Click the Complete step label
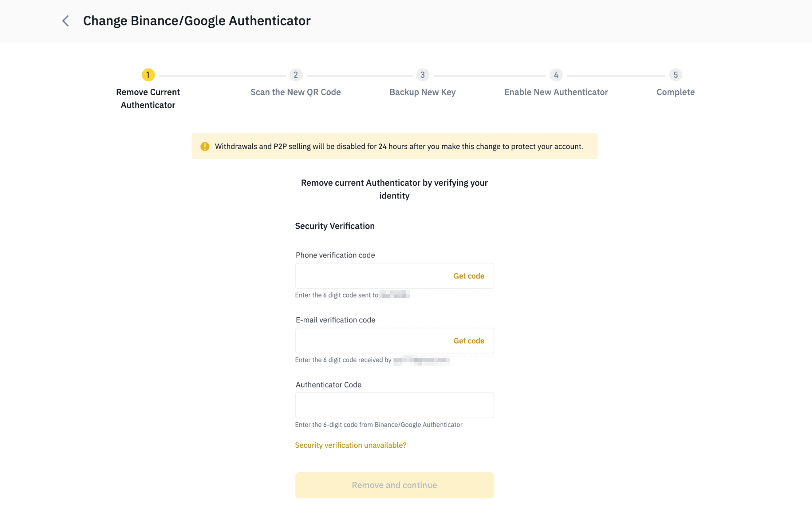The image size is (812, 517). coord(676,92)
